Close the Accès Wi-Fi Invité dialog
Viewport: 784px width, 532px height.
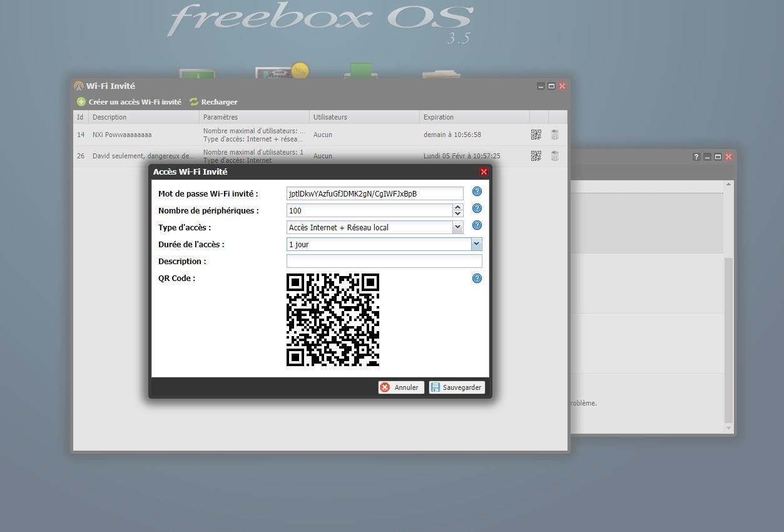tap(484, 171)
